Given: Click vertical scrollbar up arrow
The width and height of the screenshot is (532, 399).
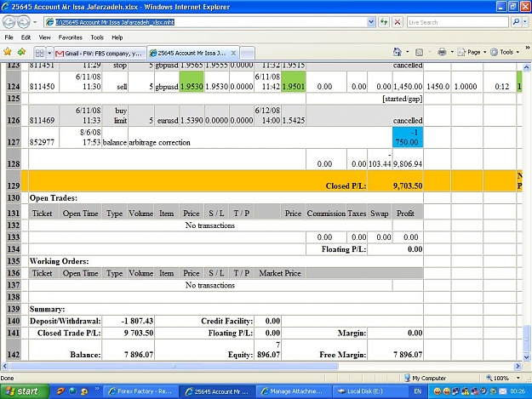Looking at the screenshot, I should 526,67.
